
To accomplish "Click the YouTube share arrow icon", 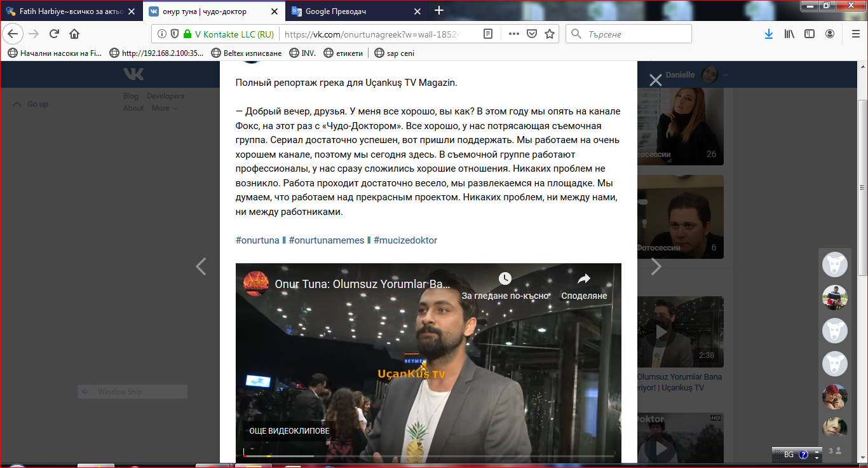I will click(583, 279).
